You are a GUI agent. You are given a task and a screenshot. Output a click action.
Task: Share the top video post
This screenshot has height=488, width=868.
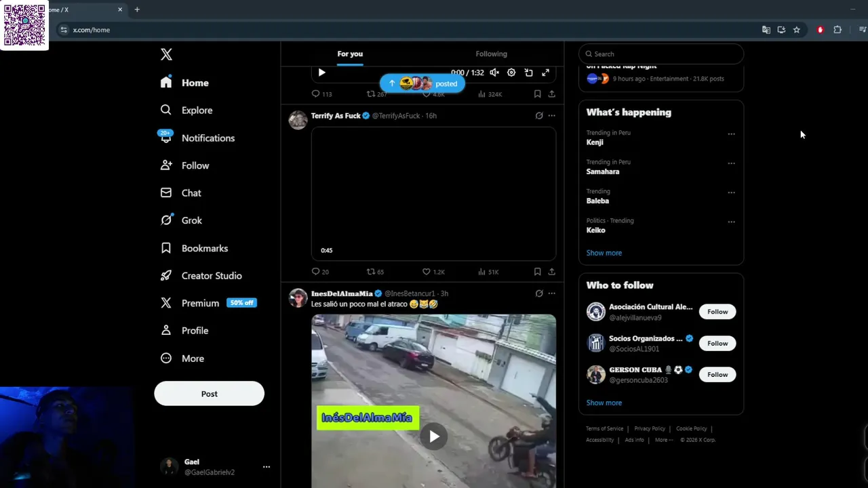click(551, 94)
